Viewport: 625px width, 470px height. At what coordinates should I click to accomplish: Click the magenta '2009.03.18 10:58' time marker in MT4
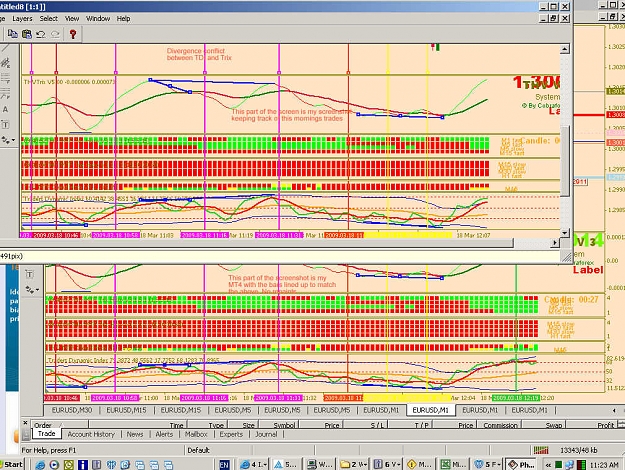(x=115, y=398)
